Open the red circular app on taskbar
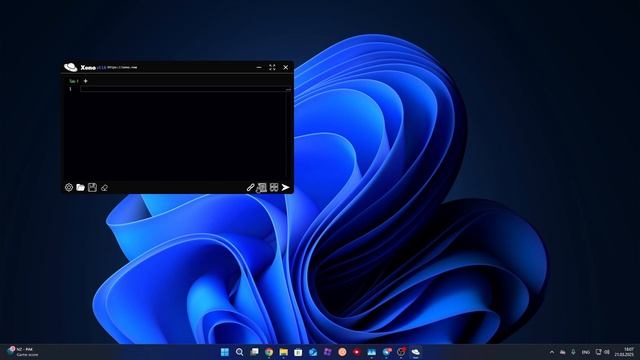 point(357,352)
